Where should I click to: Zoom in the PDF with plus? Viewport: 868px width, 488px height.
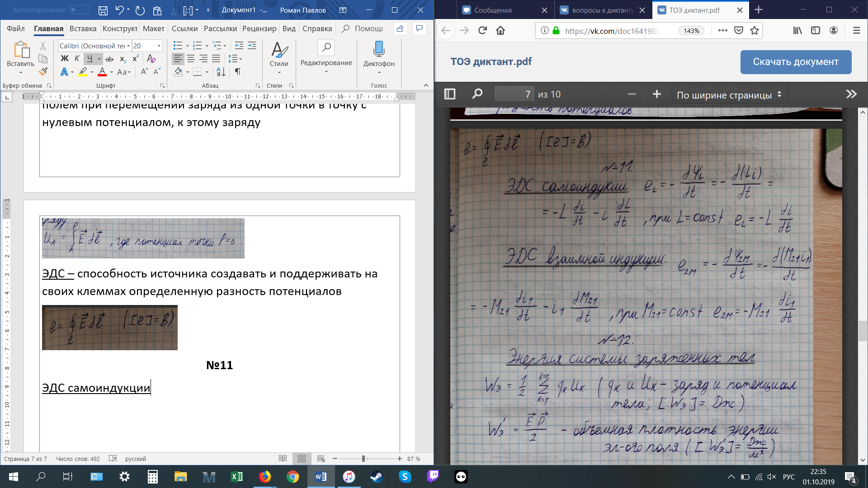tap(657, 94)
